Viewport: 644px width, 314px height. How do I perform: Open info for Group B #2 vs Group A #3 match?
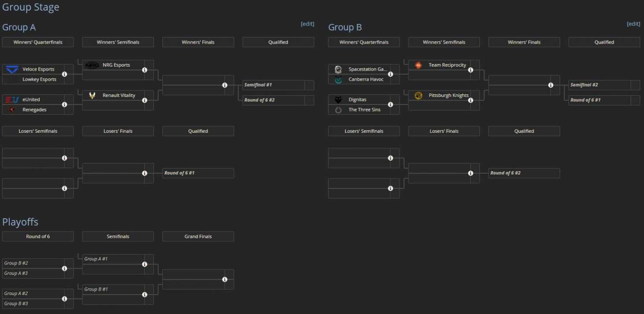[64, 268]
